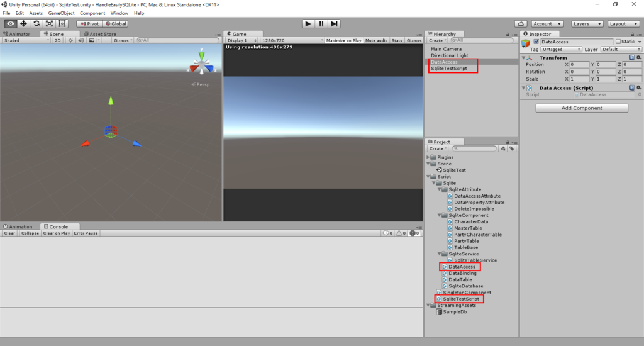
Task: Open the Hierarchy Create menu
Action: point(438,41)
